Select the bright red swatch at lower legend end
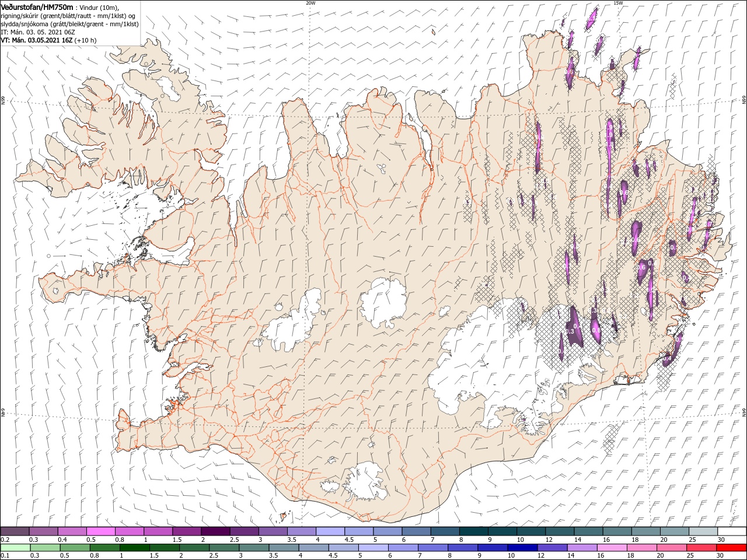Screen dimensions: 747x560 point(731,548)
